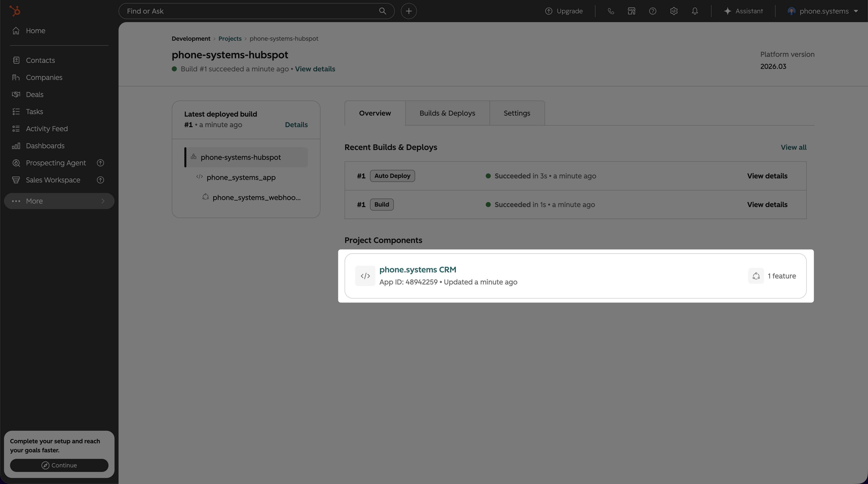
Task: Click the Prospecting Agent sidebar icon
Action: (x=16, y=163)
